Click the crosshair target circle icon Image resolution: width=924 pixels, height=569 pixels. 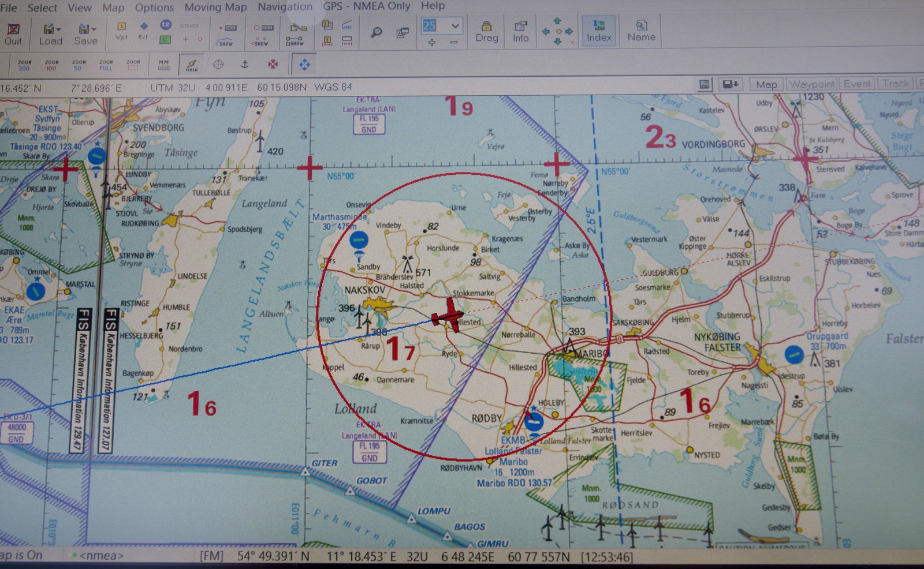click(218, 65)
